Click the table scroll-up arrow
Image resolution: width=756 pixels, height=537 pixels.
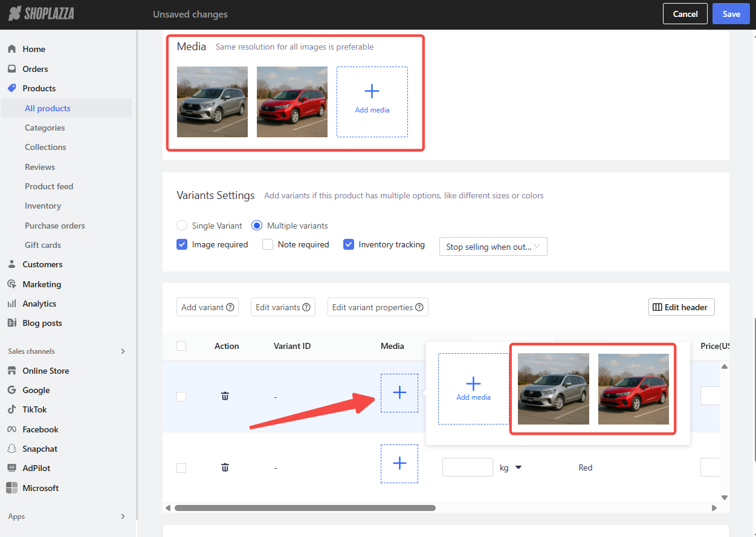coord(725,366)
